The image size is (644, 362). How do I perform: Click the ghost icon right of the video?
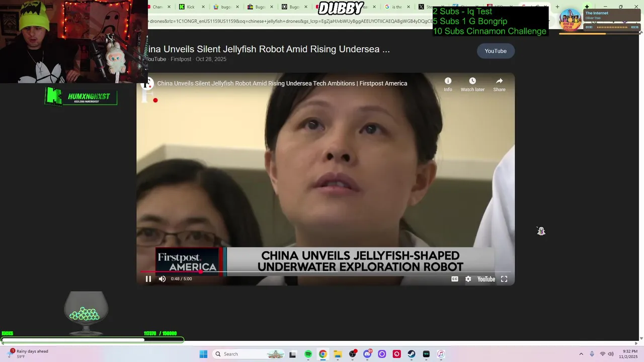point(541,231)
